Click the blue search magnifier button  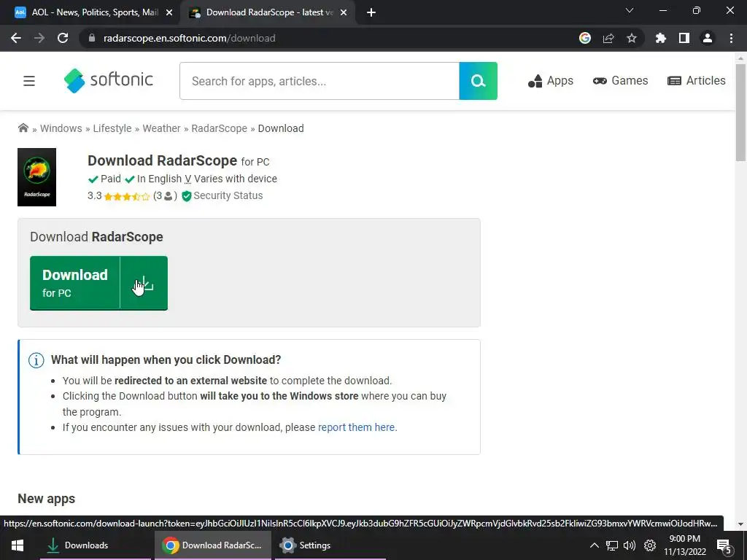point(478,81)
